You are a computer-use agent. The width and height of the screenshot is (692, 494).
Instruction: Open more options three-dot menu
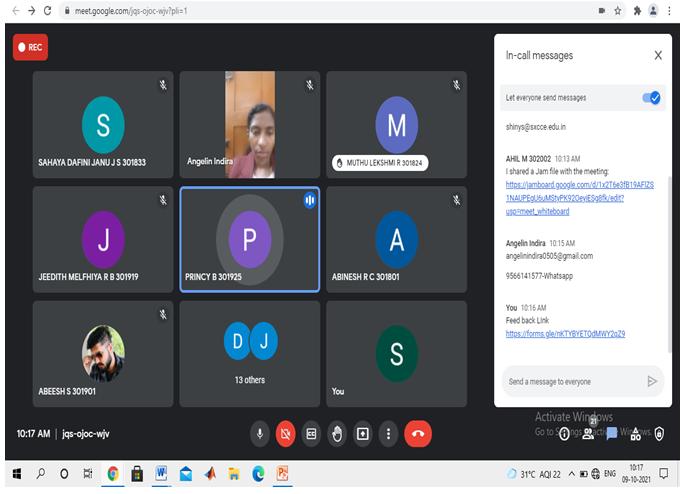(389, 433)
